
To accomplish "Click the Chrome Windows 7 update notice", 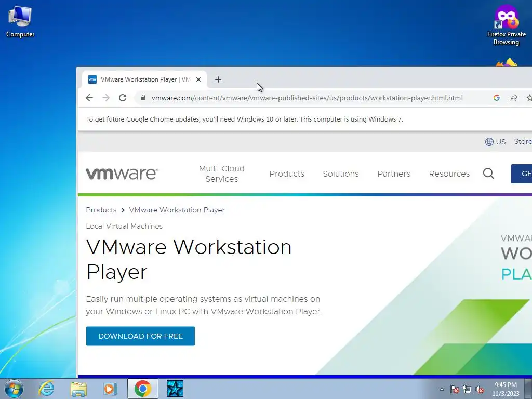I will point(244,119).
